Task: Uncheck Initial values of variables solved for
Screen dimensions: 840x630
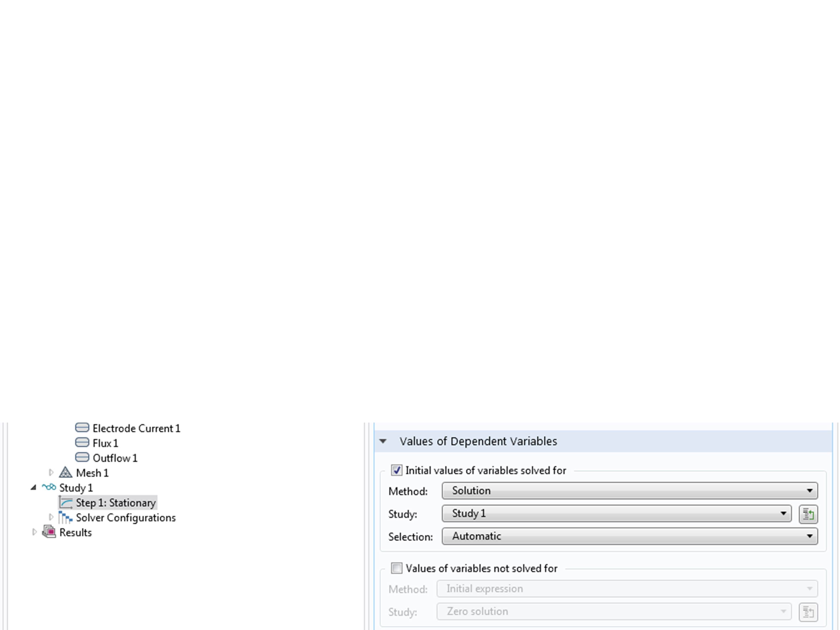Action: point(396,470)
